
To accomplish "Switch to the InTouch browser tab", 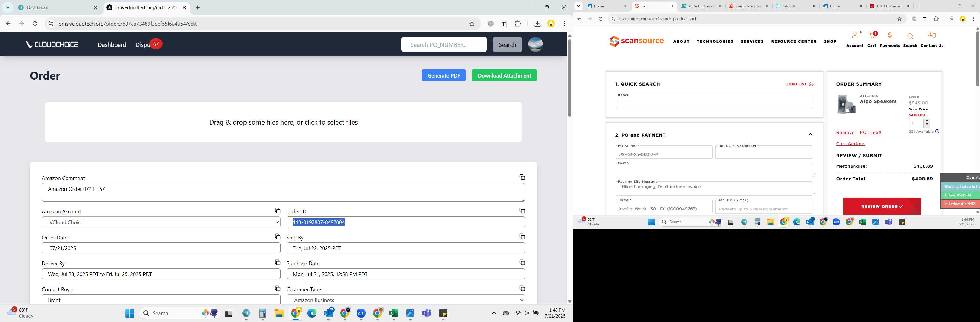I will pos(795,6).
